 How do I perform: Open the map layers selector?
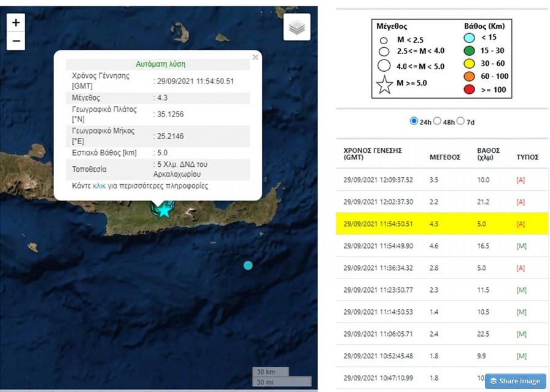coord(296,27)
